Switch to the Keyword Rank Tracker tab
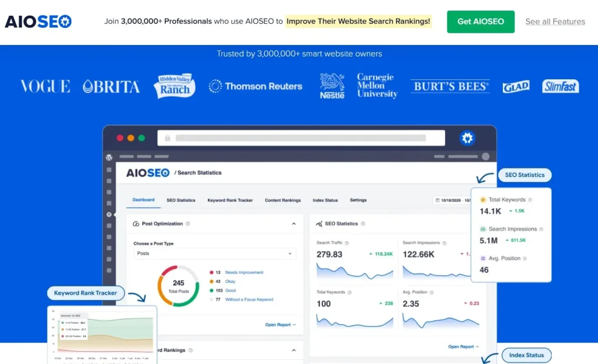The height and width of the screenshot is (364, 598). point(231,199)
